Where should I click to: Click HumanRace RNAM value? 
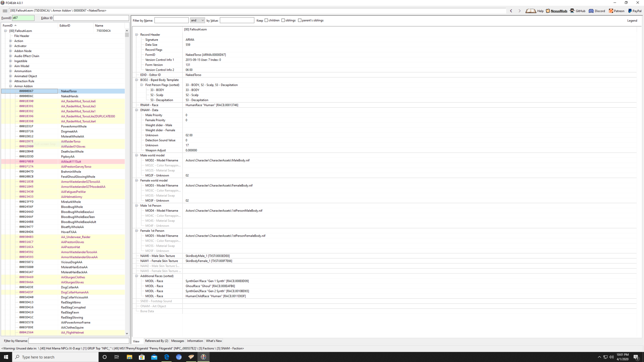pos(212,105)
